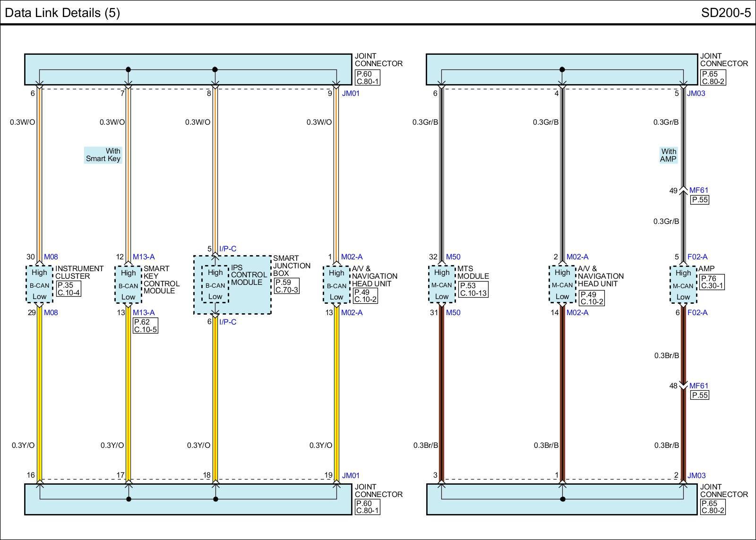Screen dimensions: 756x540
Task: Select the MTS Module M-CAN box
Action: tap(441, 284)
